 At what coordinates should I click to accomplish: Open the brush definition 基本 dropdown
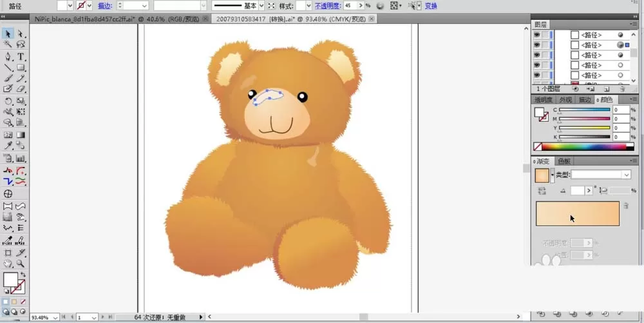tap(261, 6)
